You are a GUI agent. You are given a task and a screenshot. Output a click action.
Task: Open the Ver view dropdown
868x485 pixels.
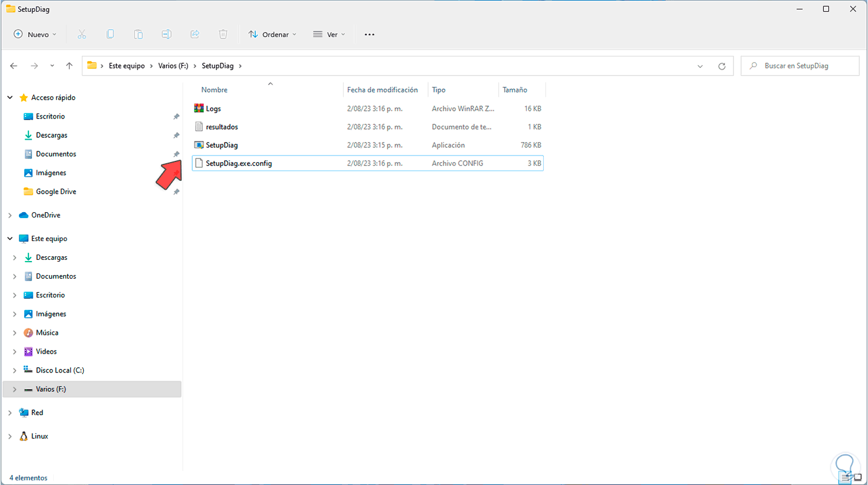329,34
